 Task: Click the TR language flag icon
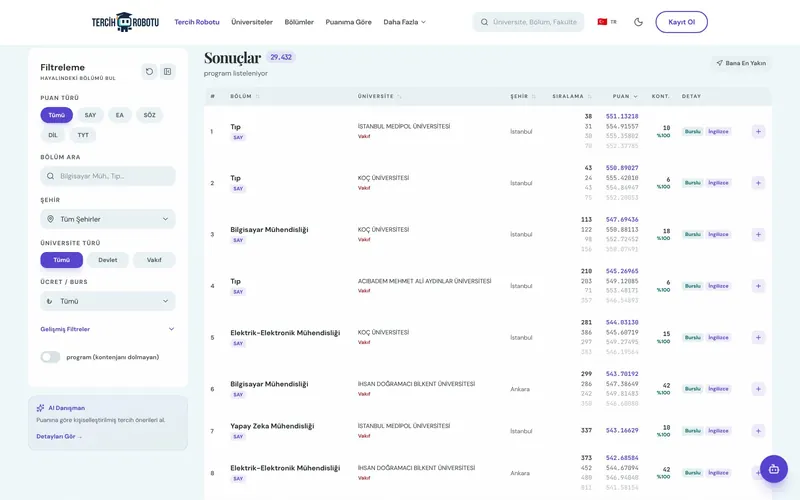click(x=602, y=22)
